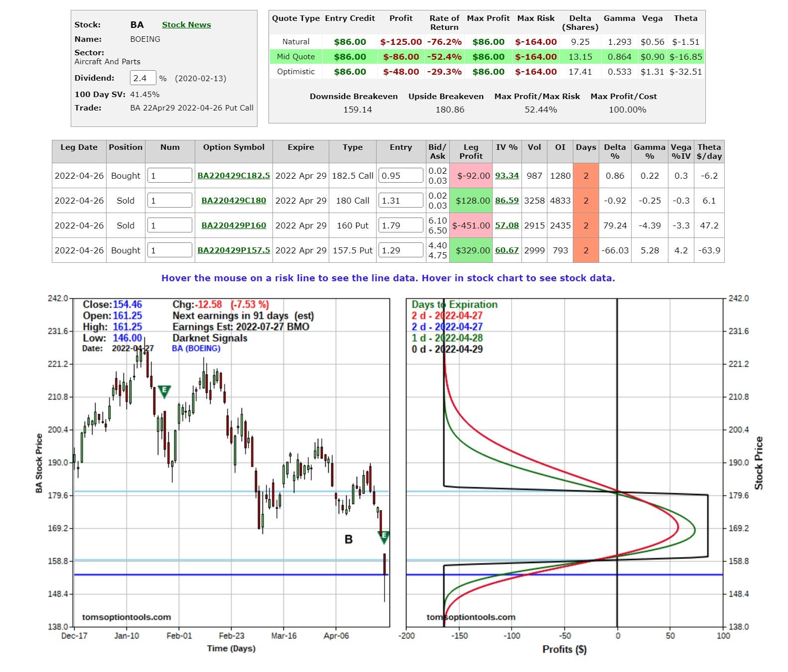Click the Leg Profit column header
This screenshot has width=788, height=672.
tap(471, 151)
